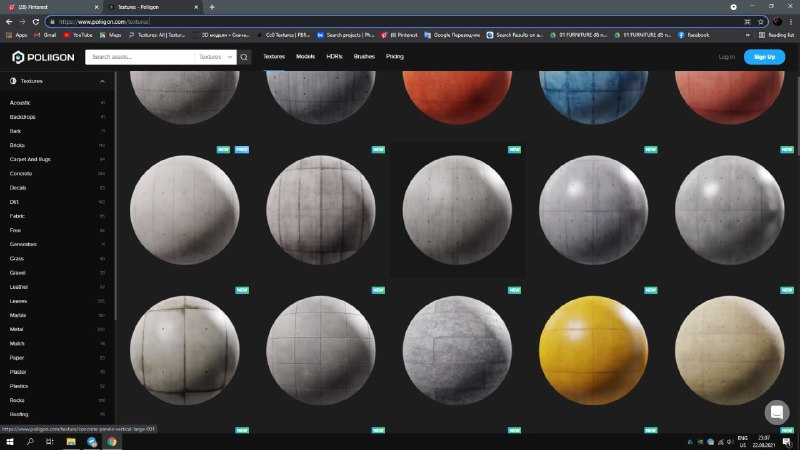Viewport: 800px width, 450px height.
Task: Open the Chrome profile avatar
Action: pos(777,21)
